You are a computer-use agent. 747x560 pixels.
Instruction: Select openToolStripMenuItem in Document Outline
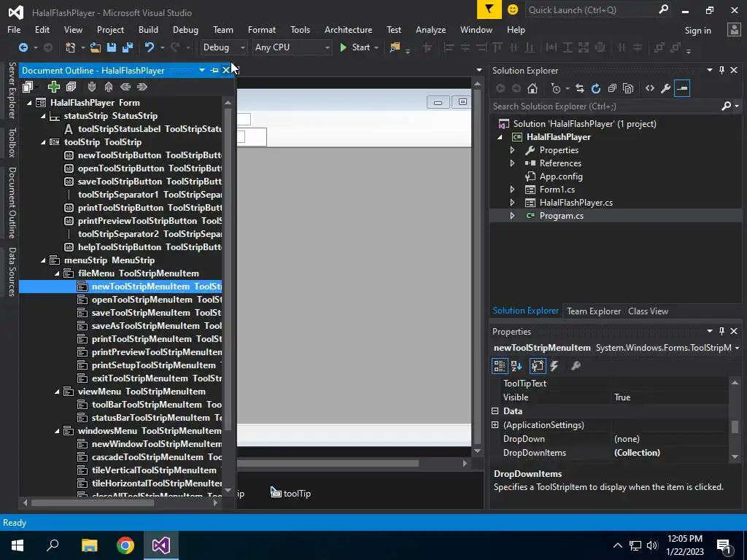click(x=142, y=300)
